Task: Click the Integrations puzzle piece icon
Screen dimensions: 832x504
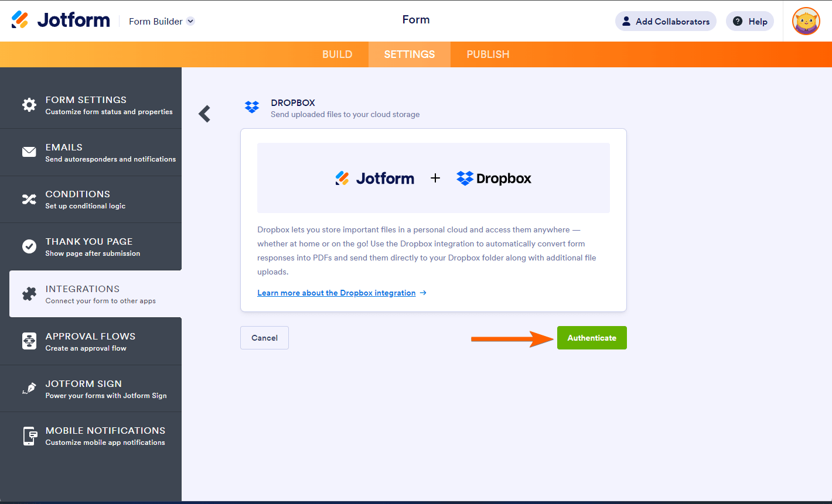Action: [29, 294]
